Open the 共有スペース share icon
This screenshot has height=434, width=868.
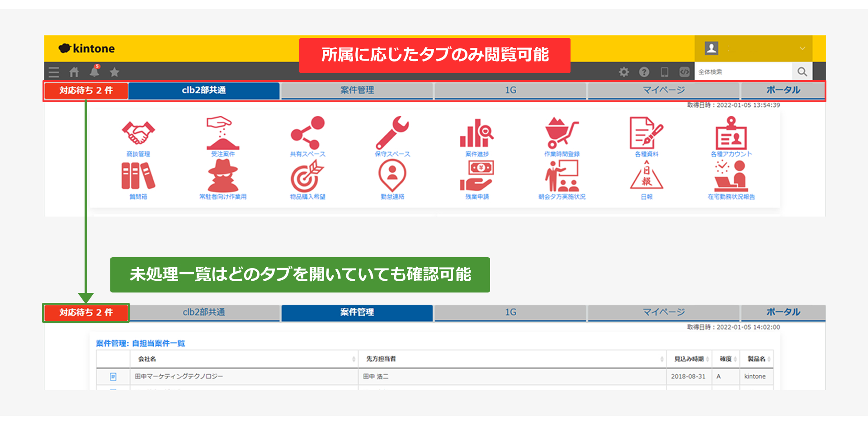click(x=307, y=133)
